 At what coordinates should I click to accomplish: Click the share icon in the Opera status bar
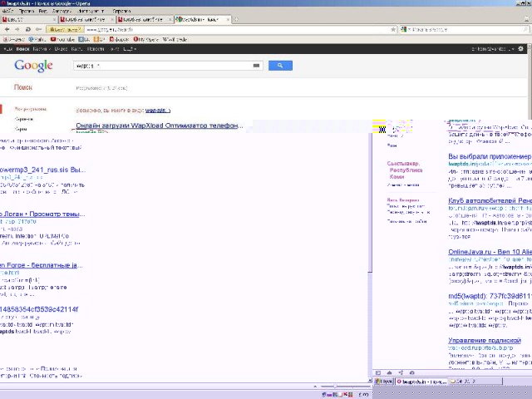(x=401, y=372)
